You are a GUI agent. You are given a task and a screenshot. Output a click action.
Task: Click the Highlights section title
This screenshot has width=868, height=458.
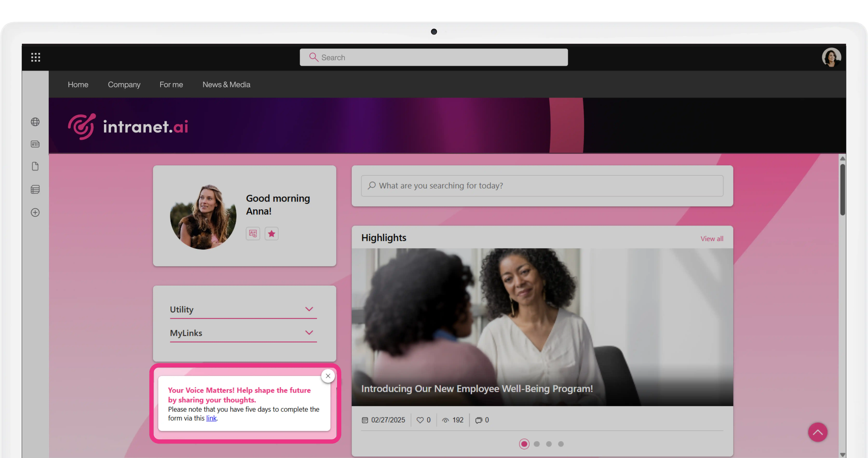tap(384, 238)
